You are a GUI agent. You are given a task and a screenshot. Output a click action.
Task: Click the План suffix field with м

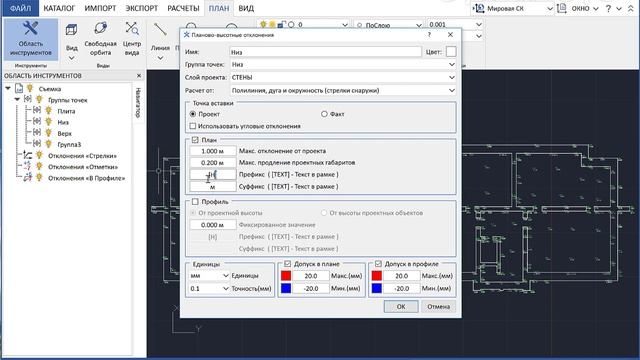click(x=213, y=187)
